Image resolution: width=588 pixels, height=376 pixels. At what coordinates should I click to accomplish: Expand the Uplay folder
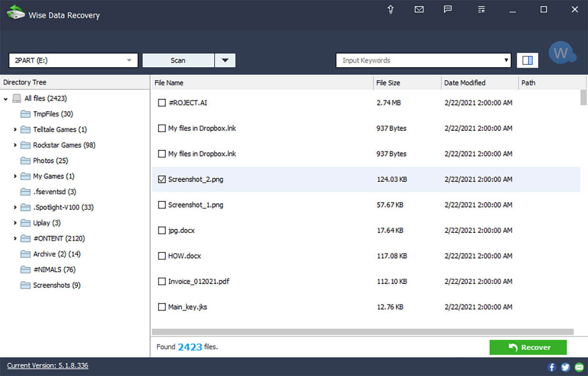point(15,223)
